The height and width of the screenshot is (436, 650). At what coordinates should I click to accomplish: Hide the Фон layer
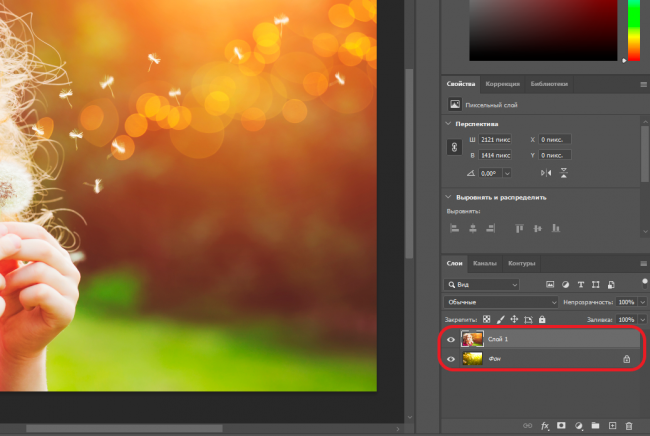(451, 359)
